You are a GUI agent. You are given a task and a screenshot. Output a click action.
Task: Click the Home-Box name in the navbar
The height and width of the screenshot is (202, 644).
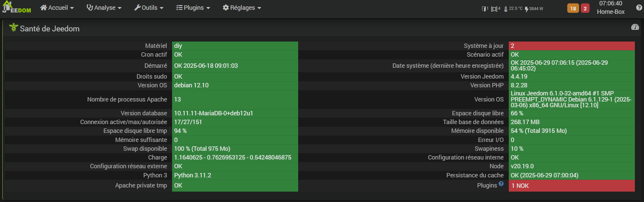click(x=611, y=12)
